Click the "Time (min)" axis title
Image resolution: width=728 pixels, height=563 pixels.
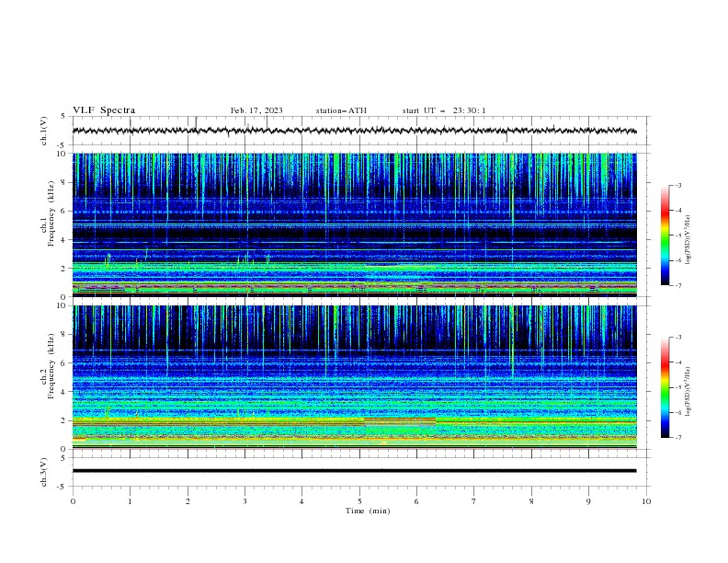click(368, 511)
